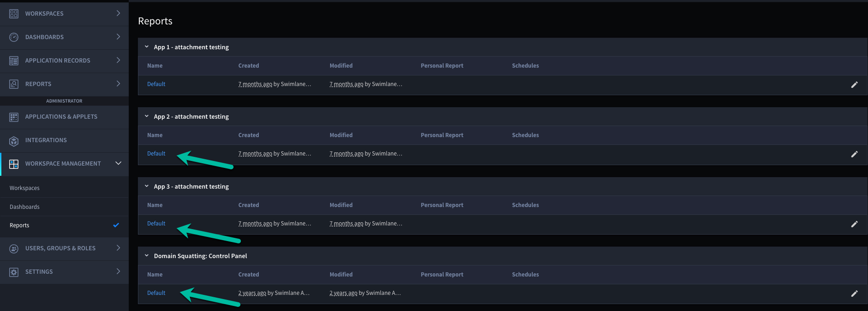Viewport: 868px width, 311px height.
Task: Click the Modified column header in App 3
Action: tap(341, 205)
